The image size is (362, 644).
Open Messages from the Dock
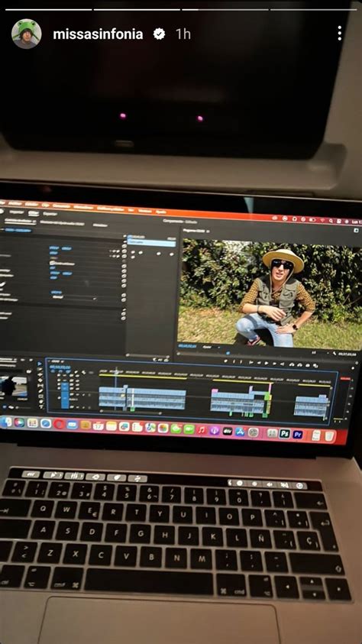[x=176, y=429]
